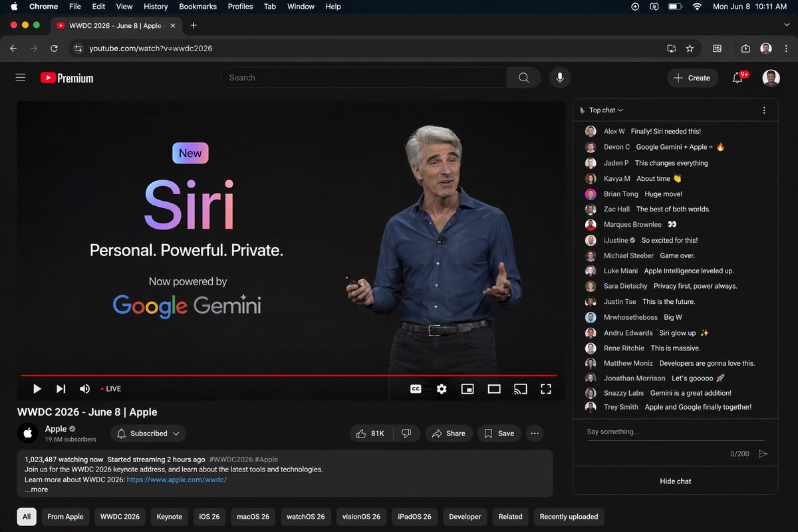Jump to LIVE indicator
This screenshot has height=532, width=798.
tap(110, 389)
